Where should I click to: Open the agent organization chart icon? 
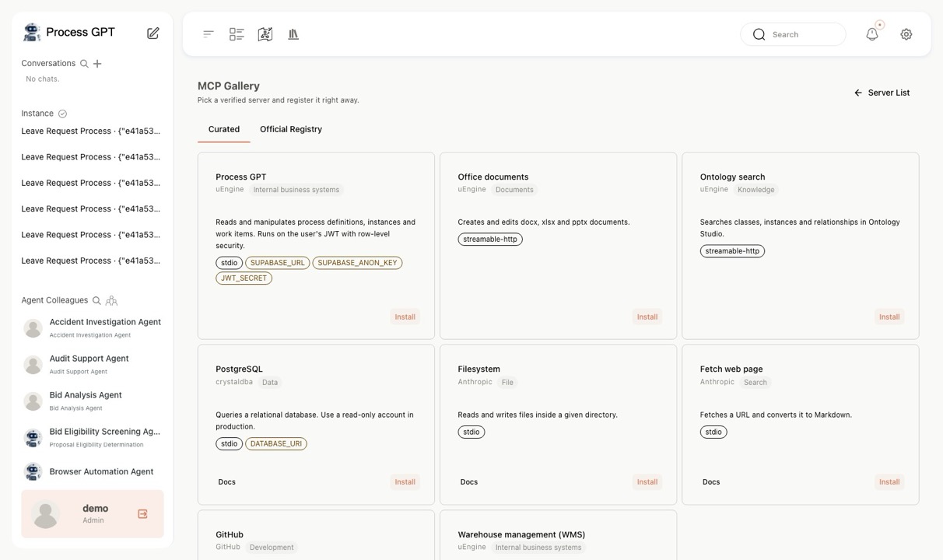point(111,300)
